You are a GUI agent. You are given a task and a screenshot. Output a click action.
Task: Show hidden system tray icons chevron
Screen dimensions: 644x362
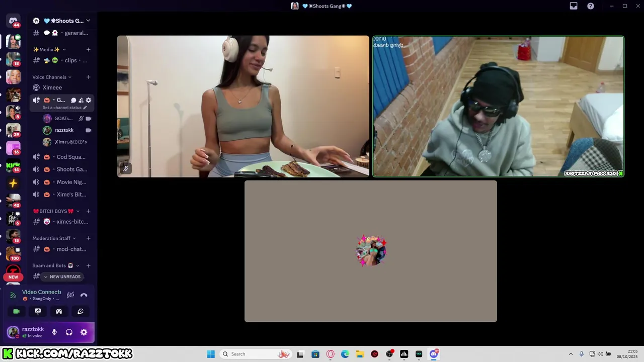[571, 354]
